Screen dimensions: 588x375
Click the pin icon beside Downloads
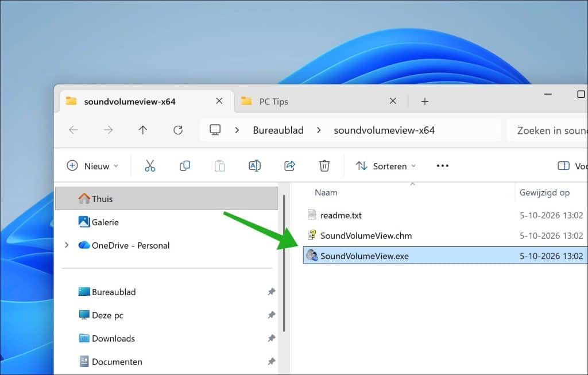tap(272, 338)
